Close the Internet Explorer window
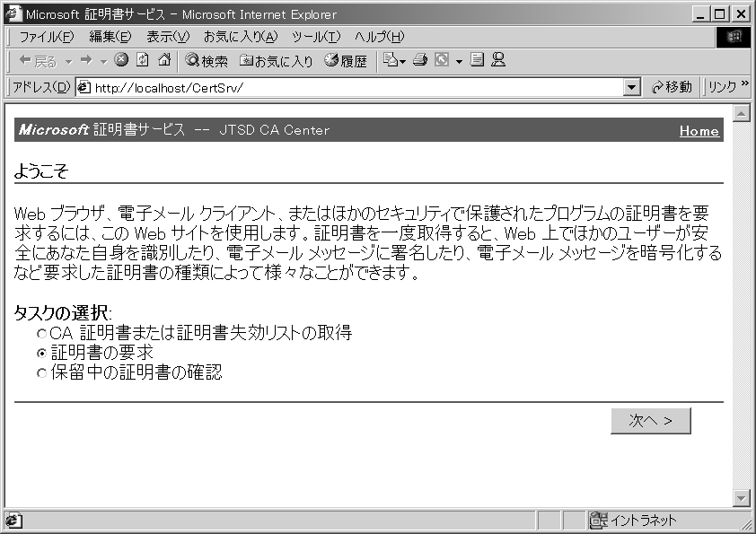Viewport: 756px width, 534px height. (741, 14)
